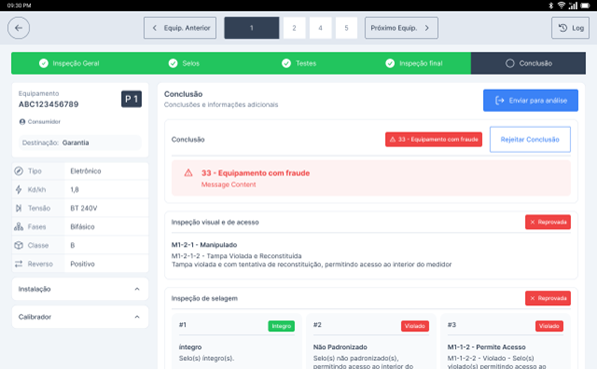Image resolution: width=598 pixels, height=370 pixels.
Task: Click the status bar clock
Action: 19,5
